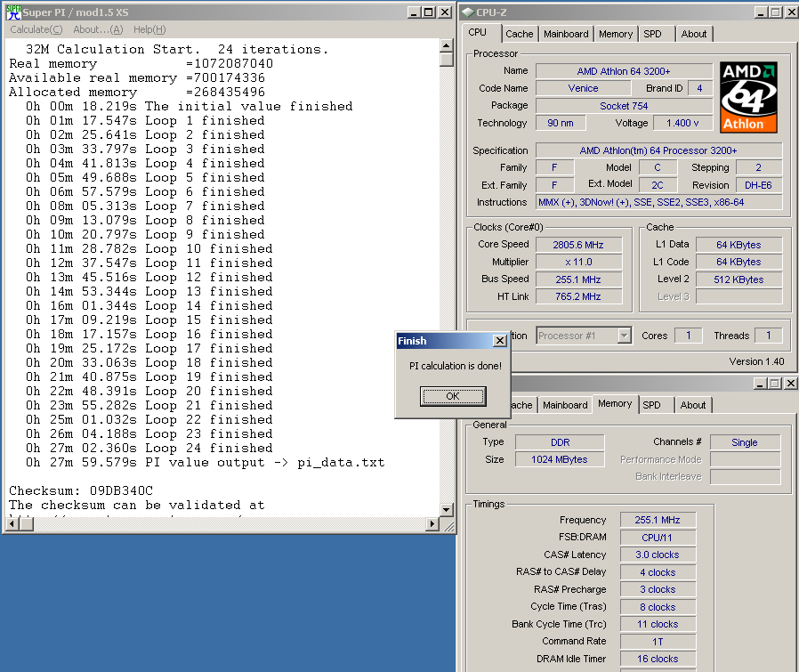Click the Voltage value '1.400 v'

point(682,123)
